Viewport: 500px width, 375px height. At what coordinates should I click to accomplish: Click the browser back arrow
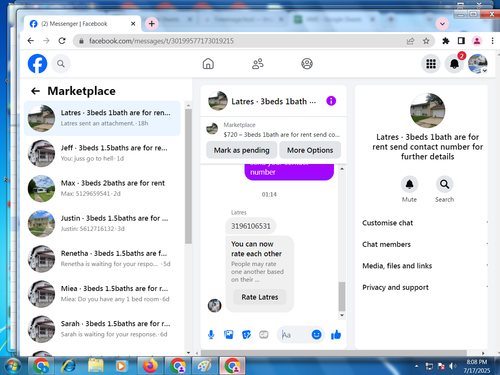pyautogui.click(x=31, y=41)
